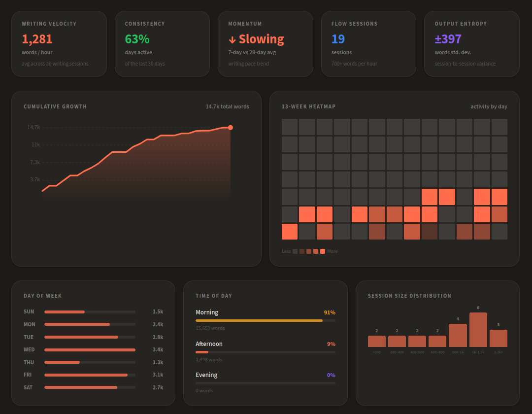Click the tallest 1k–1.2k histogram bar
The width and height of the screenshot is (532, 414).
click(x=478, y=330)
